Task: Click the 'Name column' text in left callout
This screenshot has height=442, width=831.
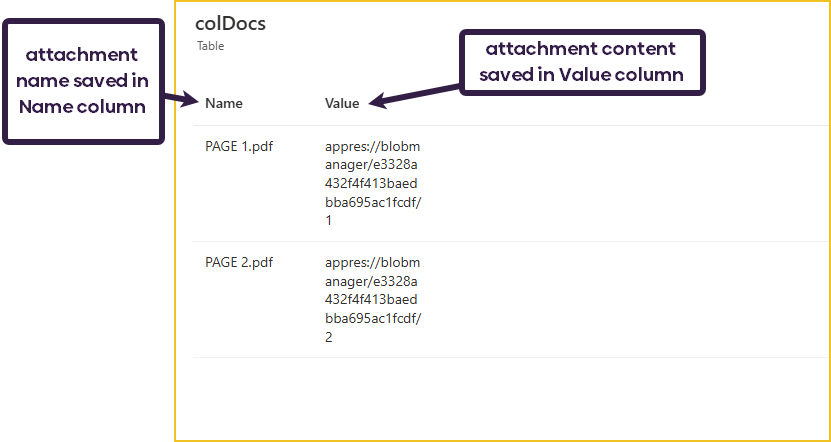Action: (x=82, y=107)
